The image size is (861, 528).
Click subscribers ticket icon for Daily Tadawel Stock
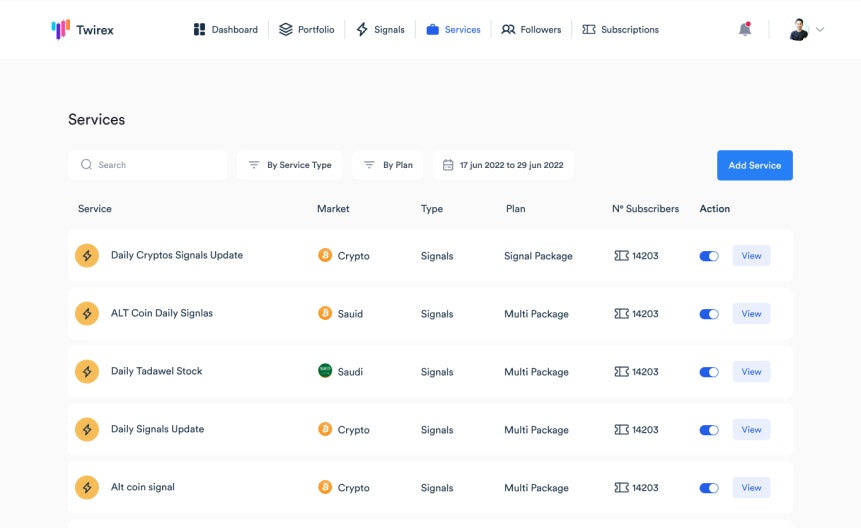pos(621,372)
